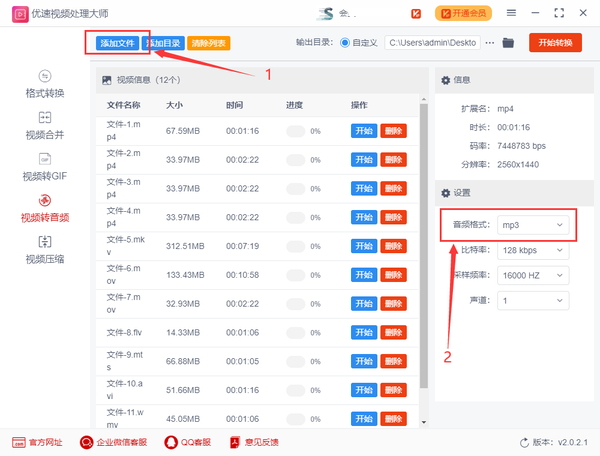Image resolution: width=600 pixels, height=456 pixels.
Task: Click 删除 for 文件-11.wmv
Action: tap(393, 419)
